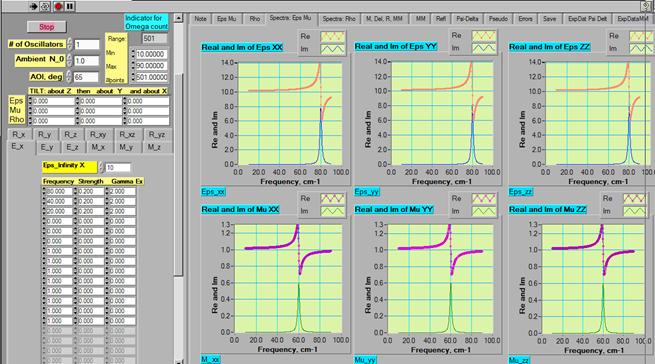This screenshot has width=655, height=364.
Task: Click the AOI, deg value field
Action: pyautogui.click(x=86, y=77)
